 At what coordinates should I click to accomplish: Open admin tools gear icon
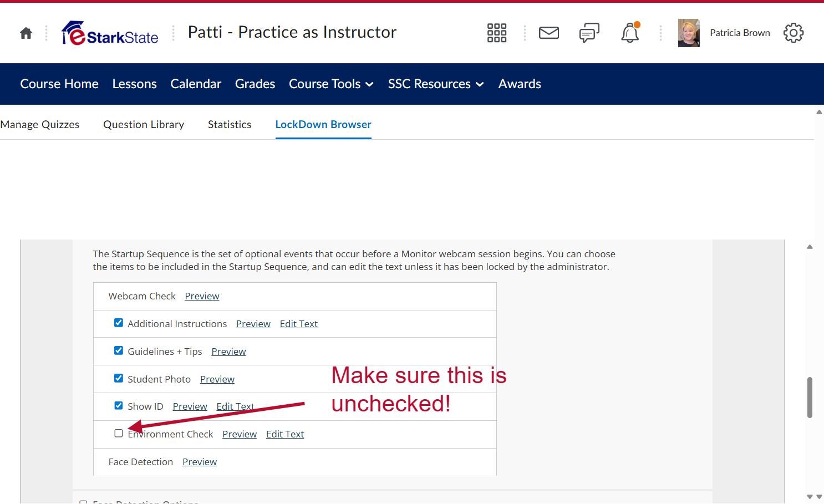click(x=794, y=33)
